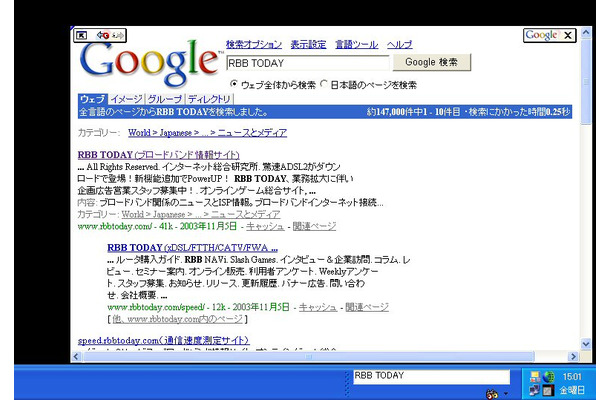Click vertical scrollbar down arrow
Viewport: 610px width, 400px height.
tap(585, 344)
